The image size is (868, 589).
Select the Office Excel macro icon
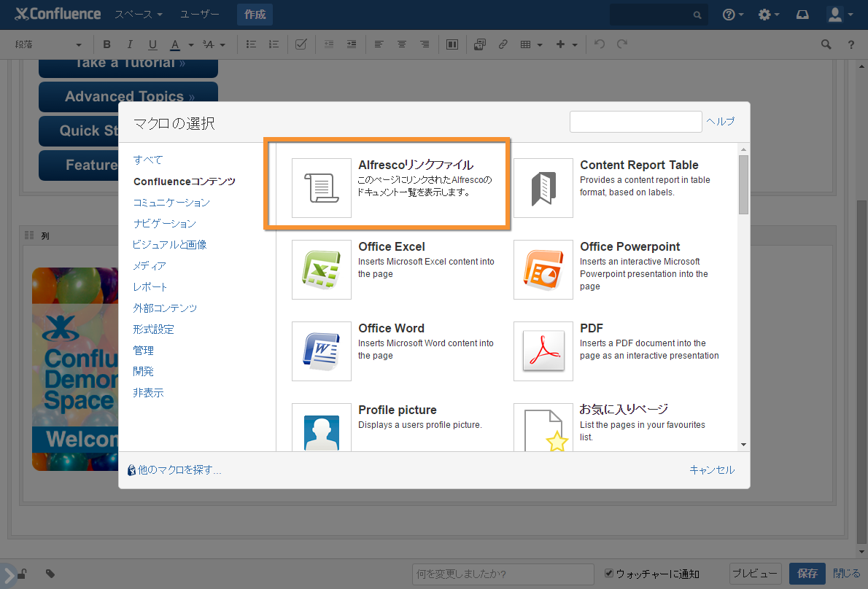point(322,269)
